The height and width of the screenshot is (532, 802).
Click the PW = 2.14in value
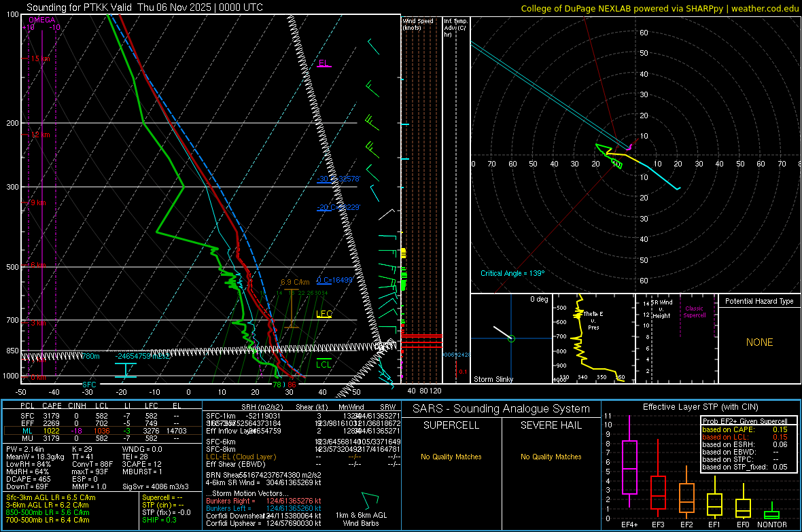(25, 449)
